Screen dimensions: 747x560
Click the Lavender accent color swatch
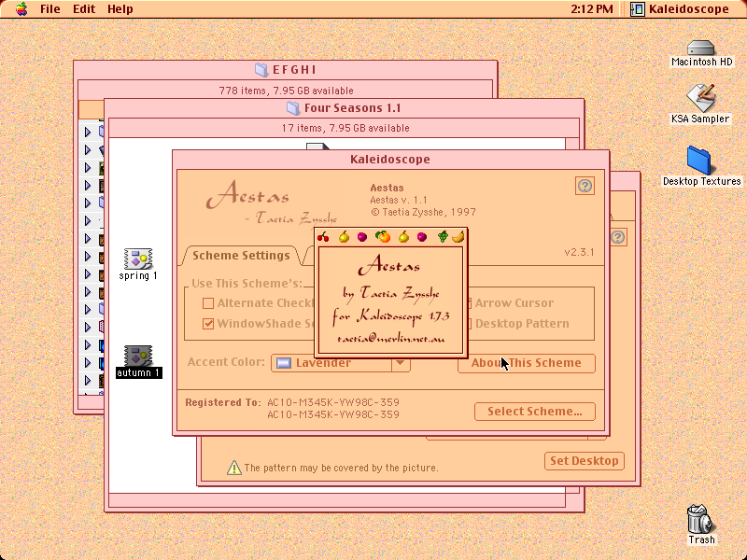pos(284,363)
